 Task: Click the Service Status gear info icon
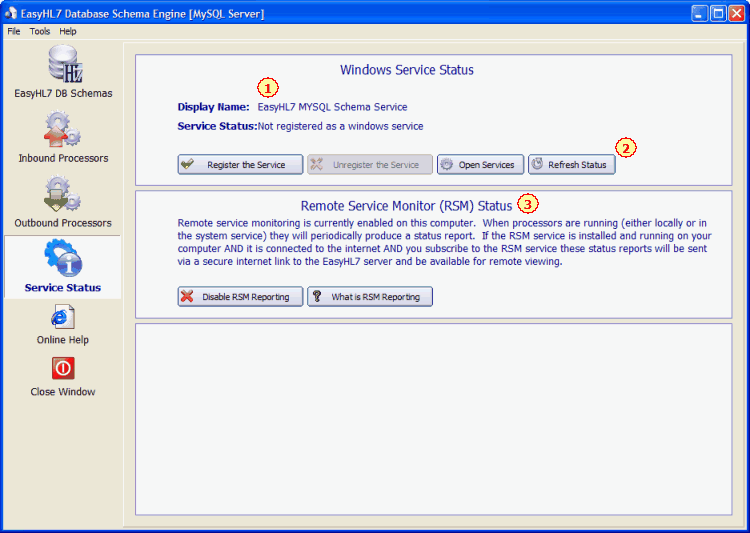click(x=63, y=258)
